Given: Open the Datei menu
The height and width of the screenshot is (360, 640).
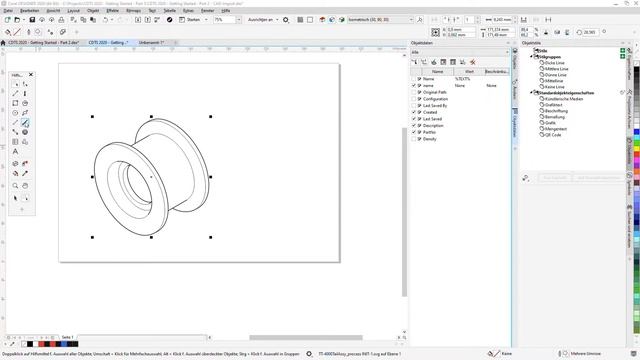Looking at the screenshot, I should [x=8, y=11].
